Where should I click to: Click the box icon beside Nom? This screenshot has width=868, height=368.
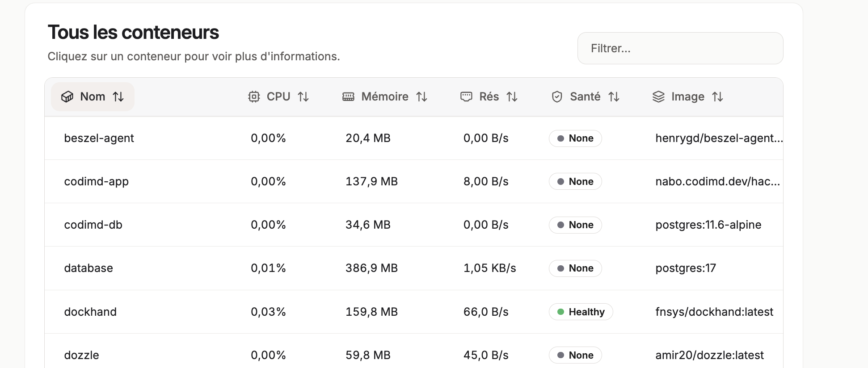click(x=67, y=96)
